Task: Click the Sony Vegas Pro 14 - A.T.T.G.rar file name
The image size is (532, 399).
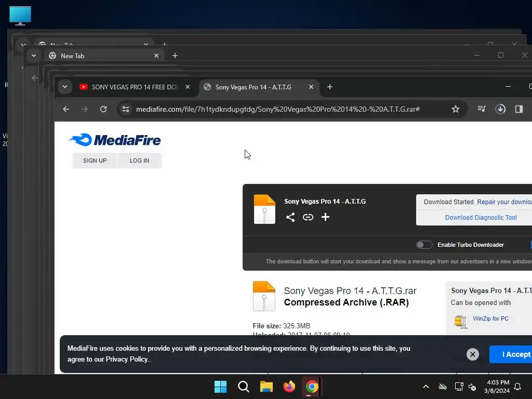Action: coord(350,291)
